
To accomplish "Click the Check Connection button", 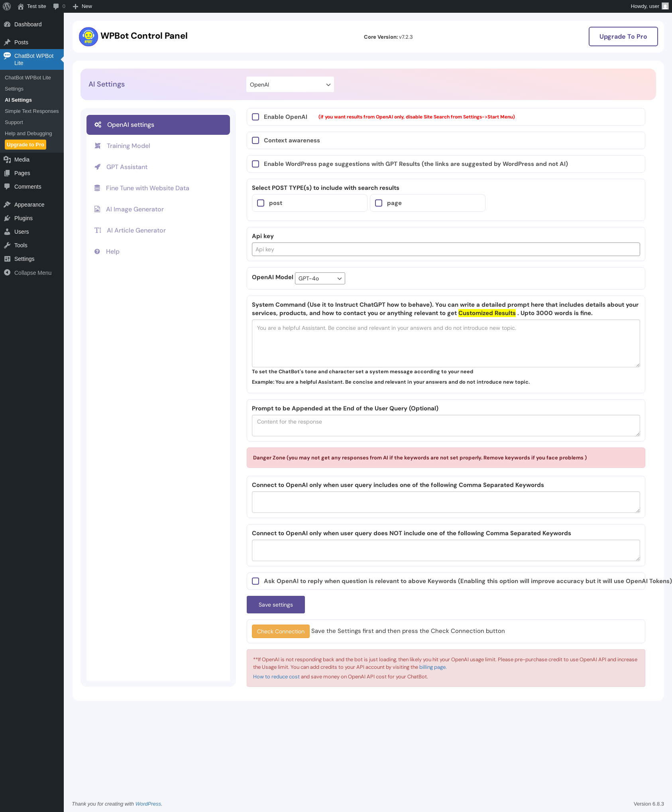I will (x=281, y=631).
